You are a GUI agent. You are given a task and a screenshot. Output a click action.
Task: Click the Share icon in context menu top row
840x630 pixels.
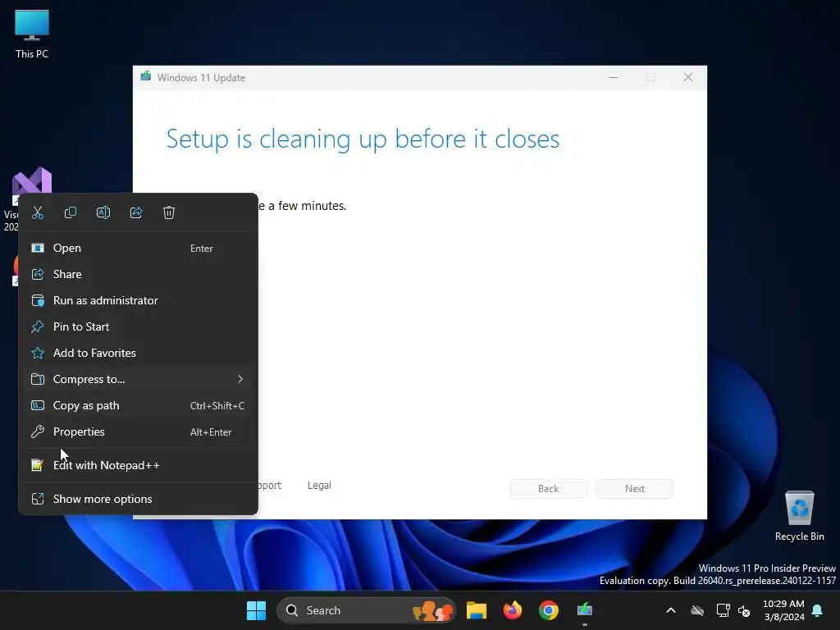136,212
